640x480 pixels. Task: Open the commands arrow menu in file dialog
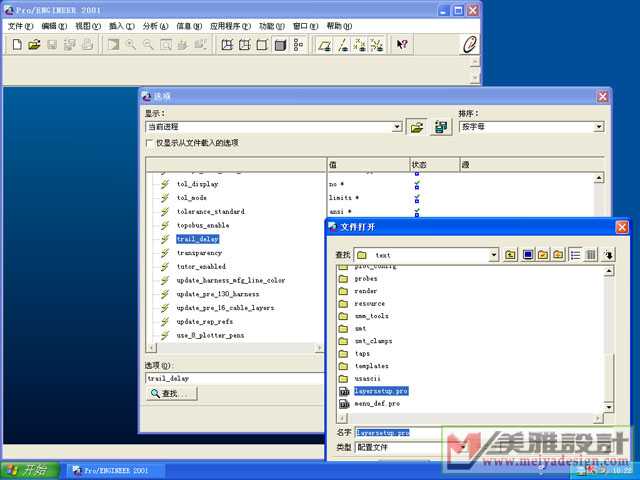(x=609, y=255)
